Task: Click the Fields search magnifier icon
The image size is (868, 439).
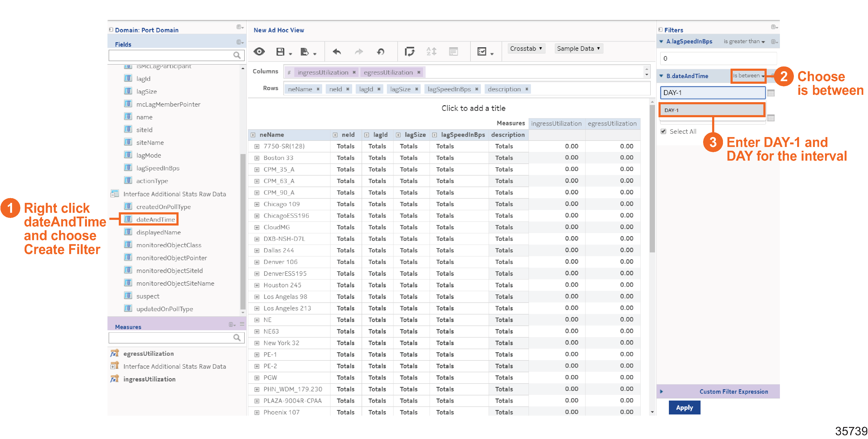Action: click(x=237, y=55)
